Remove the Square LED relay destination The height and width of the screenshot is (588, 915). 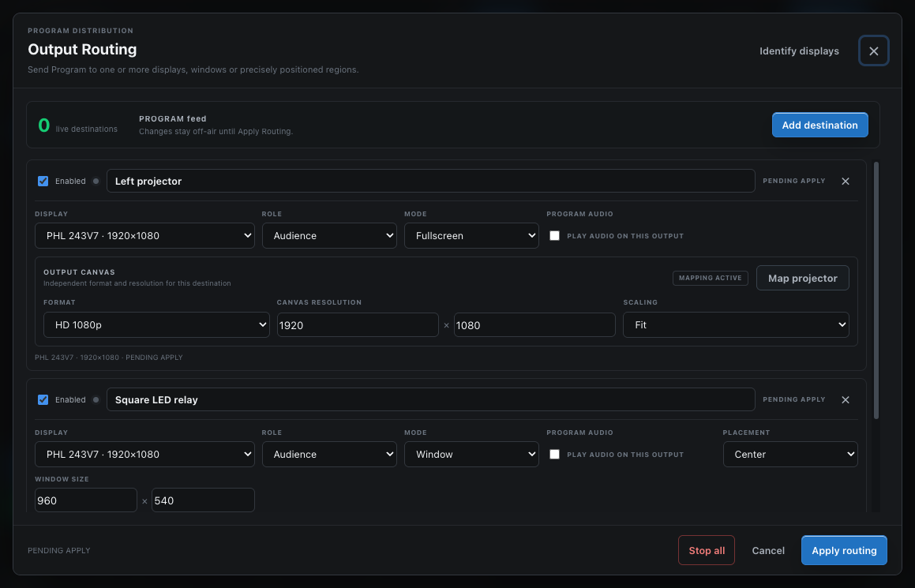[x=845, y=400]
